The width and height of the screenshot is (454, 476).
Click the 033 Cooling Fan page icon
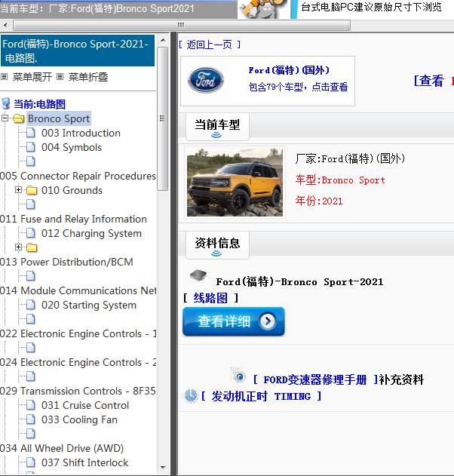tap(31, 419)
